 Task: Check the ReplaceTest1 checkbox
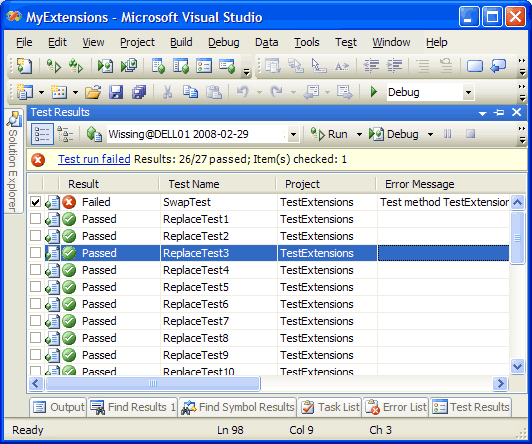(35, 219)
